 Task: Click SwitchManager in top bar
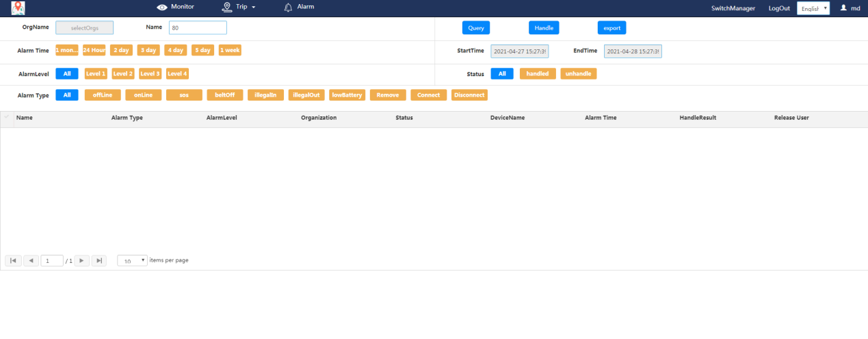[x=733, y=8]
